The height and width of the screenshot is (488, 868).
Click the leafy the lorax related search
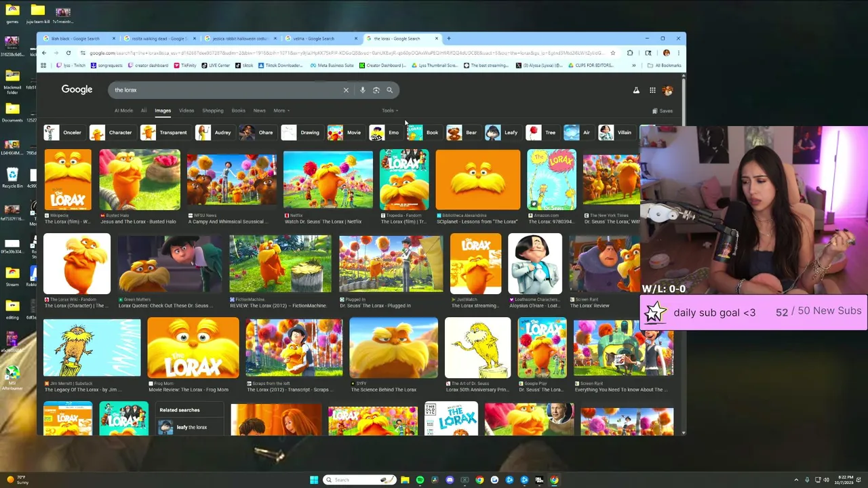[191, 427]
